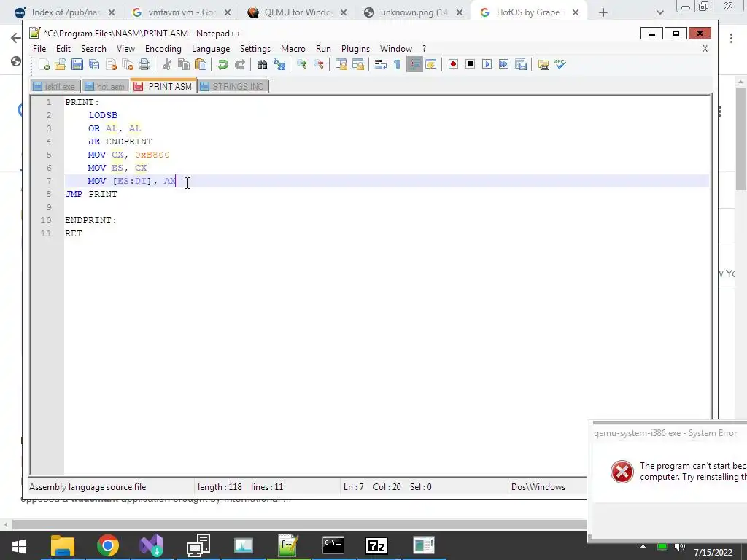Click the Close file toolbar icon
This screenshot has width=747, height=560.
(111, 64)
